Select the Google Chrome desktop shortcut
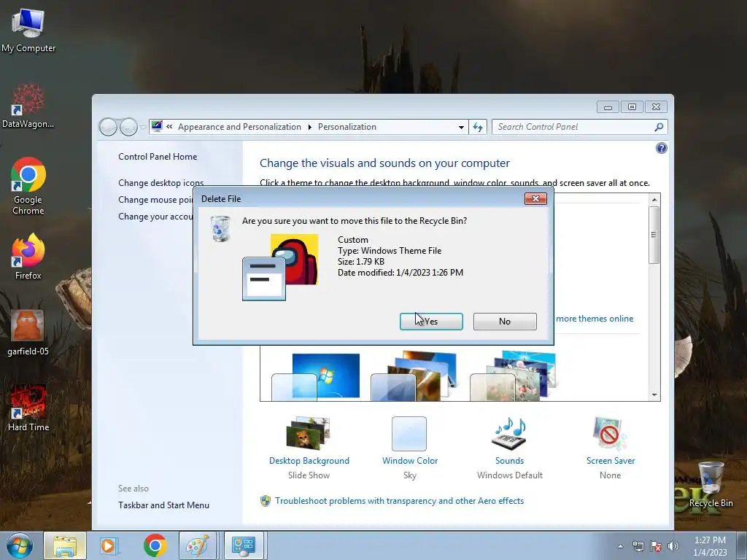This screenshot has height=560, width=747. click(x=28, y=186)
